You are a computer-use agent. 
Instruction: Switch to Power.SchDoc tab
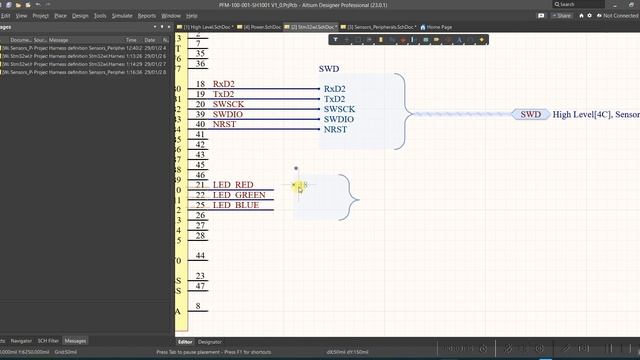pos(259,27)
